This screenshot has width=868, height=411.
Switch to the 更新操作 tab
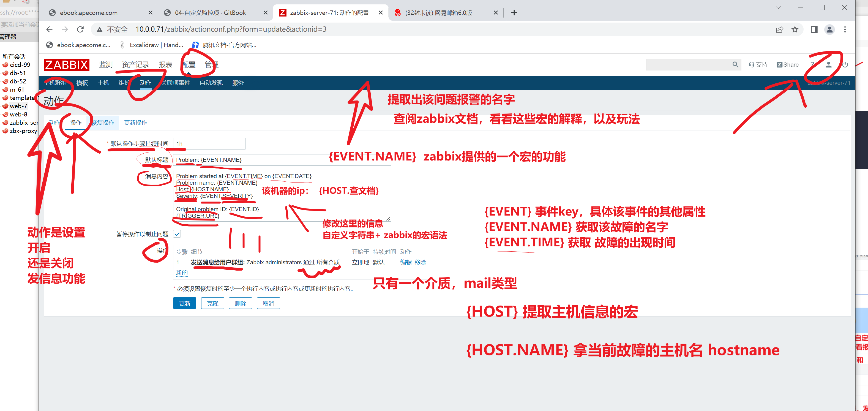135,123
